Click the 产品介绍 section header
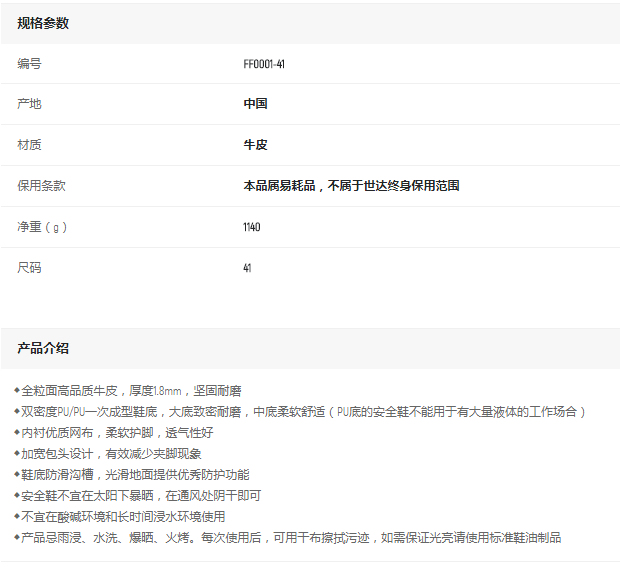 pos(43,348)
